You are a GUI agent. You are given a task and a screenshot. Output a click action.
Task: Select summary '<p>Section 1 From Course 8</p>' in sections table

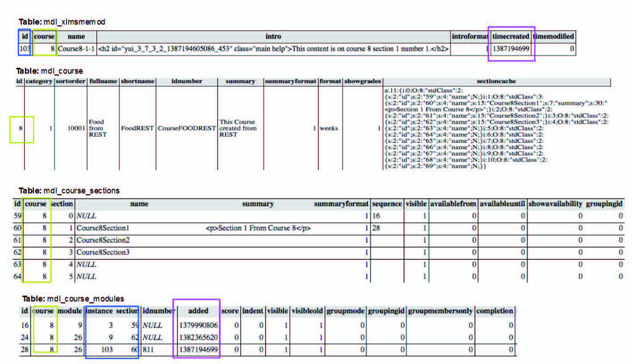coord(258,228)
